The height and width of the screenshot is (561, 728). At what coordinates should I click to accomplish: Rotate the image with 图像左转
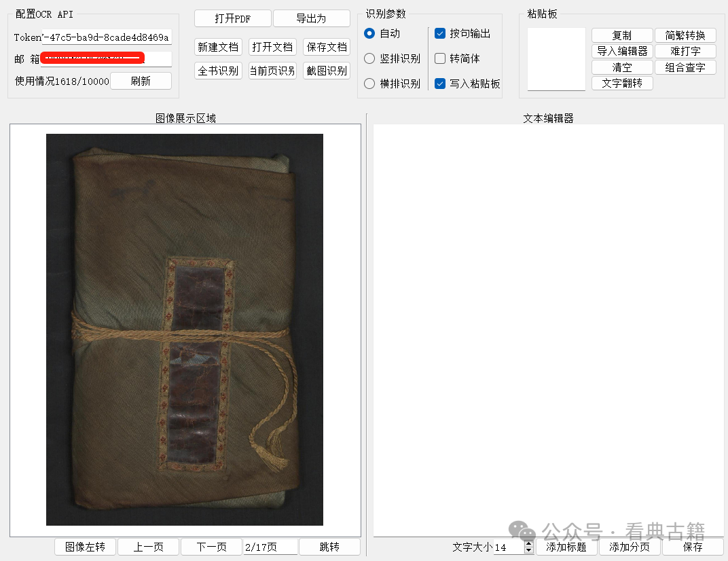click(x=85, y=547)
